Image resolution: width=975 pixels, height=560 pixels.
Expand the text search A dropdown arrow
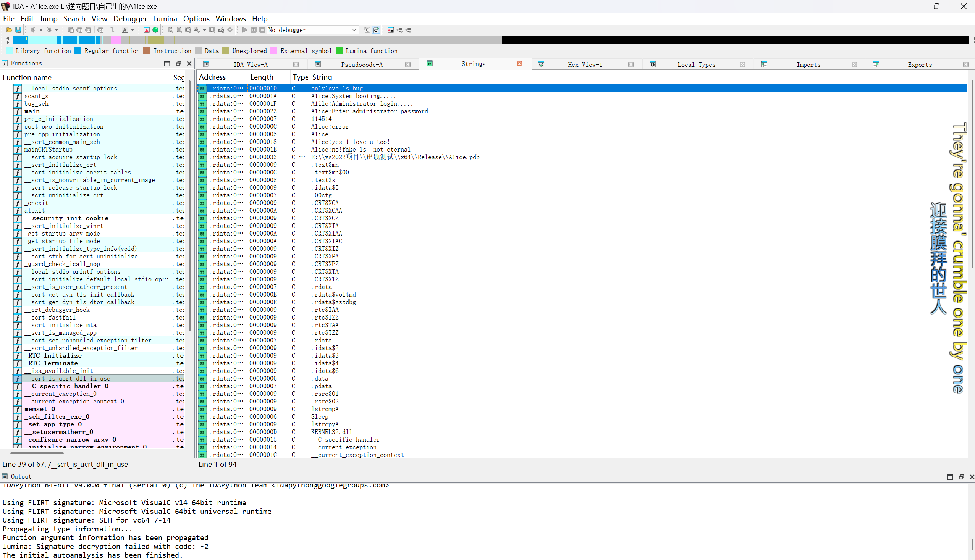tap(133, 30)
